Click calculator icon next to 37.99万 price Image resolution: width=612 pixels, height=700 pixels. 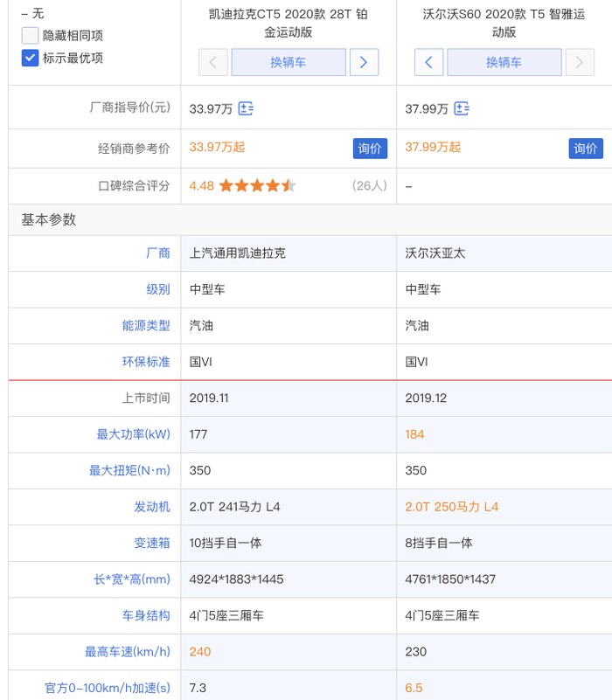(x=462, y=108)
